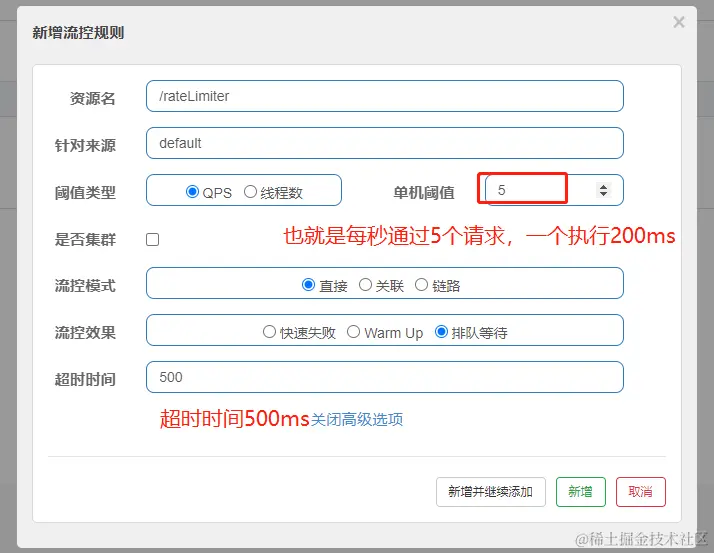Click the 针对来源 label
Viewport: 714px width, 553px height.
coord(85,145)
